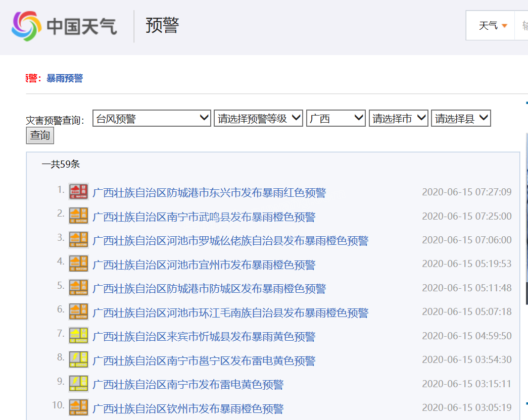This screenshot has height=420, width=528.
Task: Click the orange rainstorm icon beside 武鸣县 alert
Action: [x=78, y=216]
